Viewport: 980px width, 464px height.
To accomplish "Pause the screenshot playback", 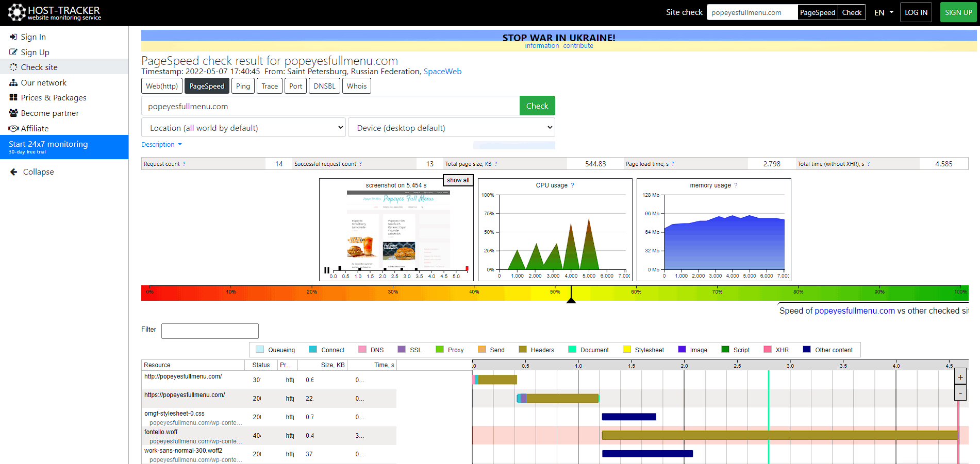I will 327,270.
